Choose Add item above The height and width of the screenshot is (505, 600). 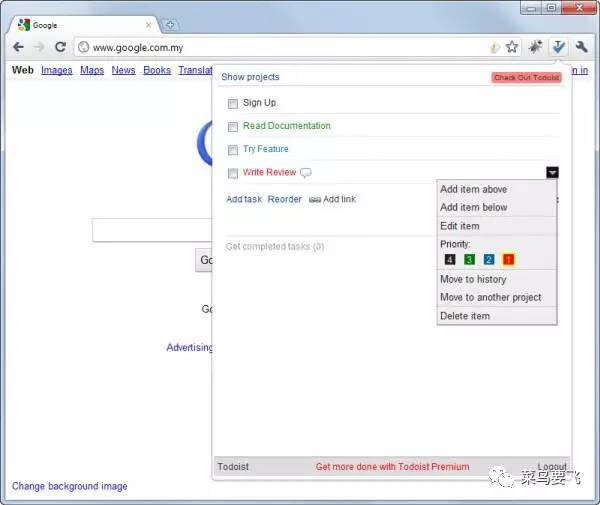click(474, 189)
